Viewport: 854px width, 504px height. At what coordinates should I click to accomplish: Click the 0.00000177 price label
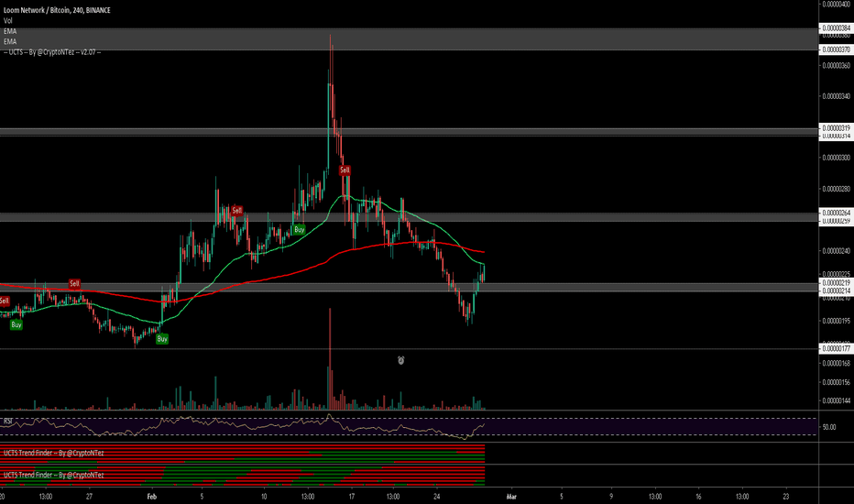click(x=836, y=348)
